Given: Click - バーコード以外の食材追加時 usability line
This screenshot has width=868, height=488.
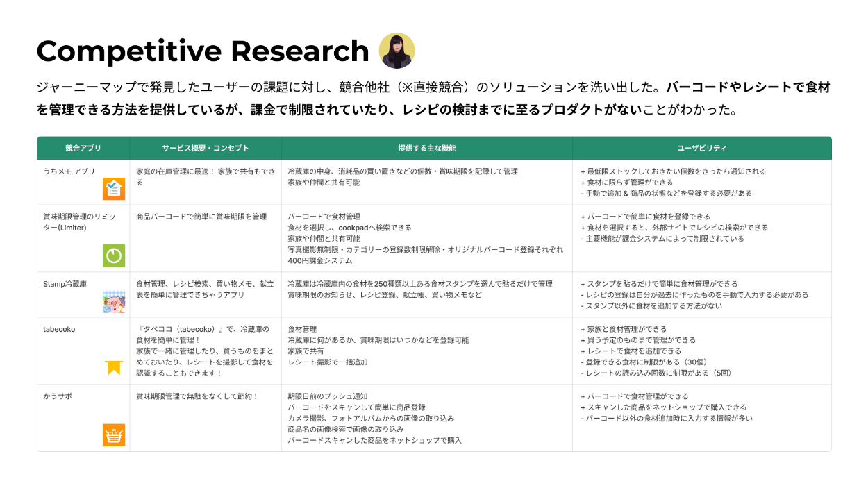Looking at the screenshot, I should pos(666,419).
